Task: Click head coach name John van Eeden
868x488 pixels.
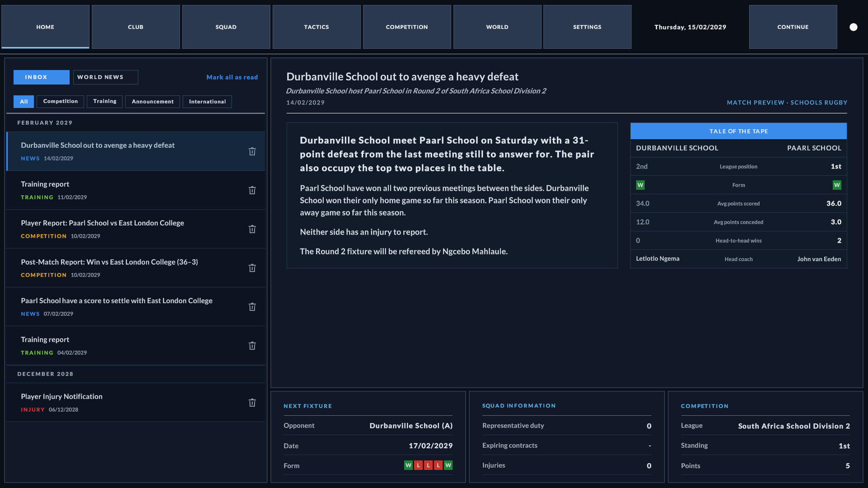Action: click(x=819, y=259)
